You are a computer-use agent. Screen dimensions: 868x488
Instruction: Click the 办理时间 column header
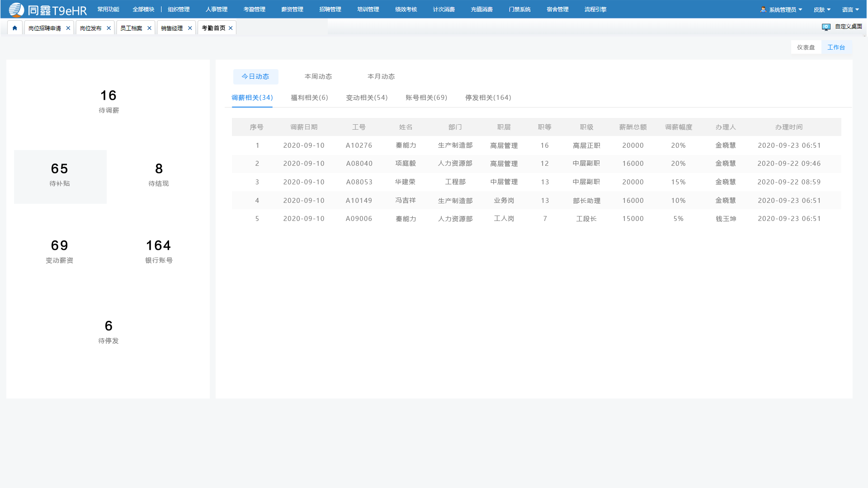789,127
